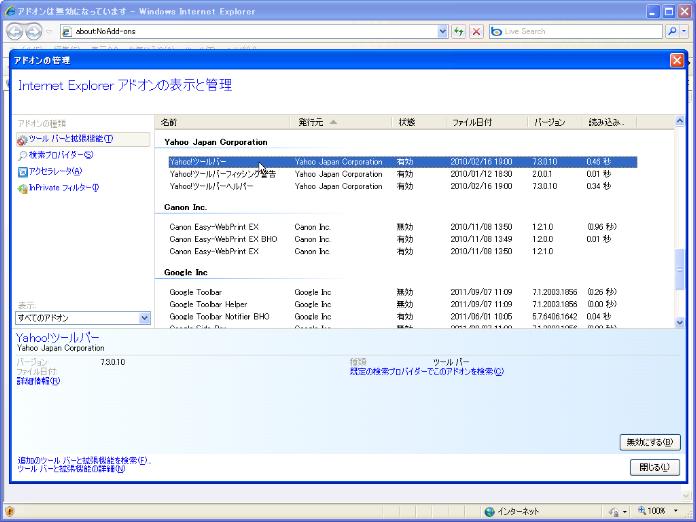Select the Canon Easy-WebPrint EX BHO row
Screen dimensions: 696x522
[403, 239]
